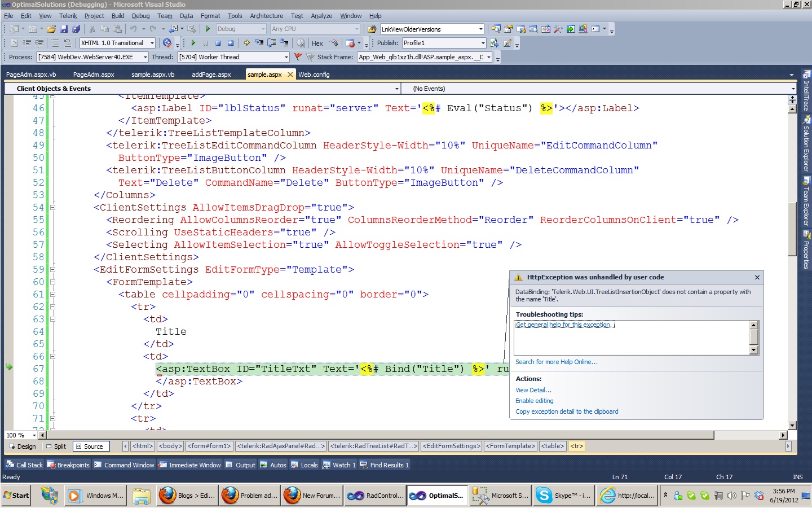Open the Any CPU platform dropdown

[315, 29]
